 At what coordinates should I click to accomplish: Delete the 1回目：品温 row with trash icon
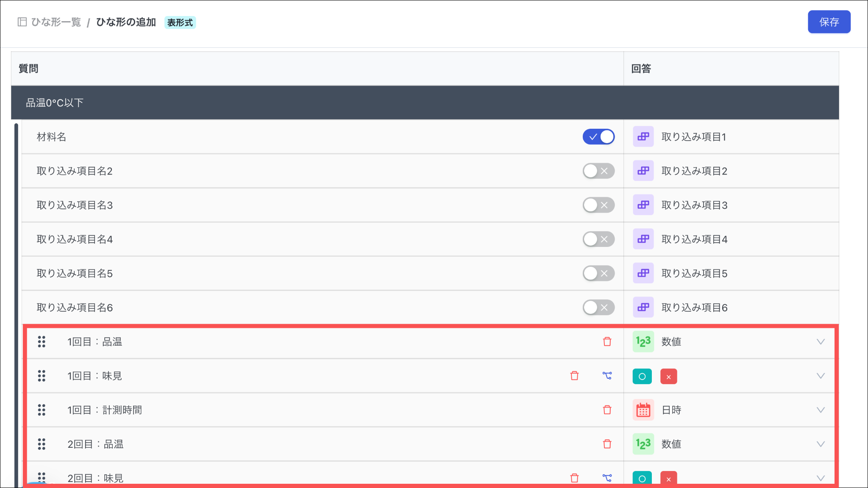(607, 341)
